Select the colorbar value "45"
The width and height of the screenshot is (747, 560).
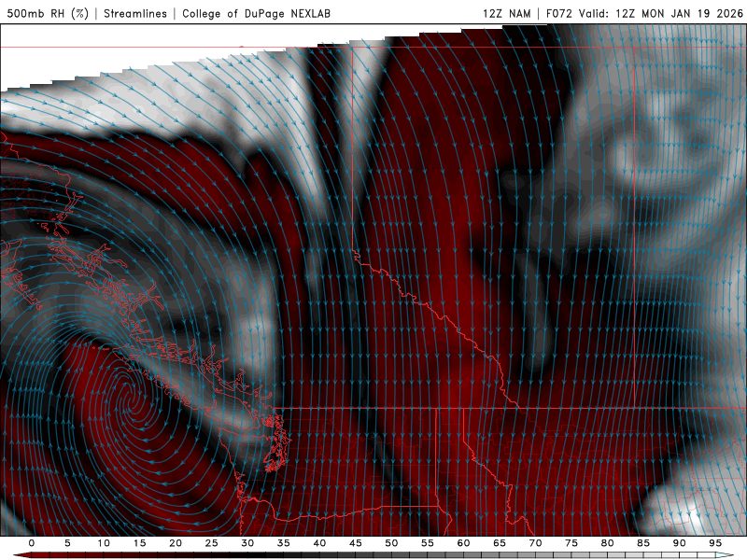click(x=356, y=543)
